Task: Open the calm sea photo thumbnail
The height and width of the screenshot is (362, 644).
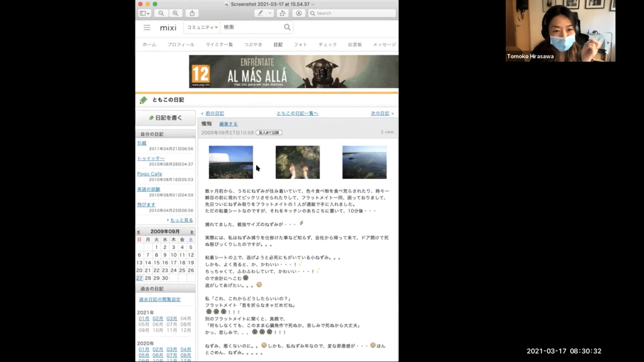Action: click(x=364, y=162)
